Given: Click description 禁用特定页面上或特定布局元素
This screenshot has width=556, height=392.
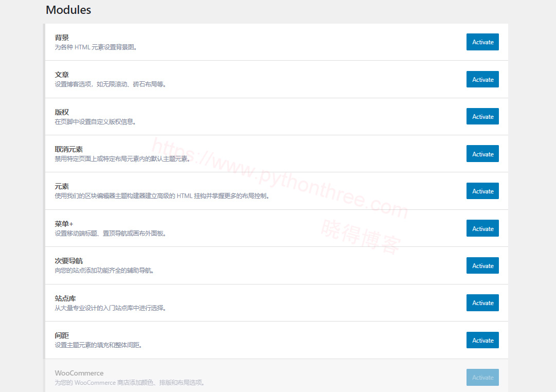Looking at the screenshot, I should tap(122, 159).
